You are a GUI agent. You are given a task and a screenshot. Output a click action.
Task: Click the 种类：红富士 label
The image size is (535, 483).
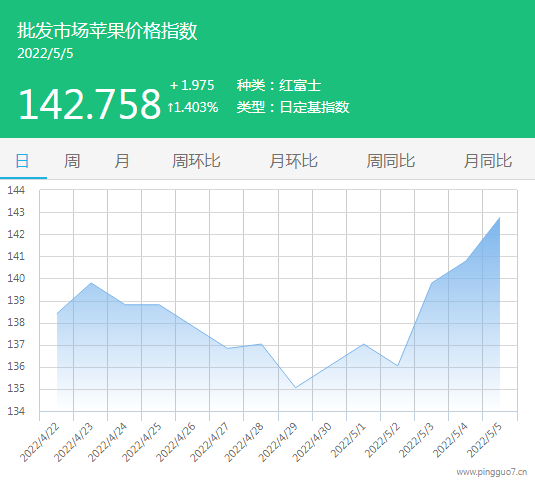click(x=279, y=85)
